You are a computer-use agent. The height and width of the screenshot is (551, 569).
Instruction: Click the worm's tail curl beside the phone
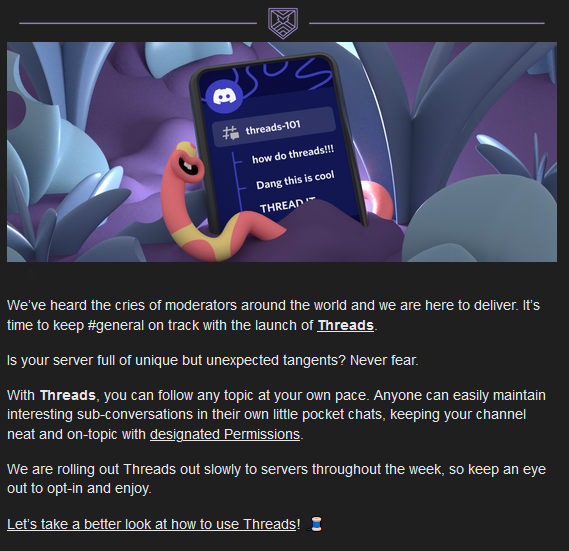[377, 201]
